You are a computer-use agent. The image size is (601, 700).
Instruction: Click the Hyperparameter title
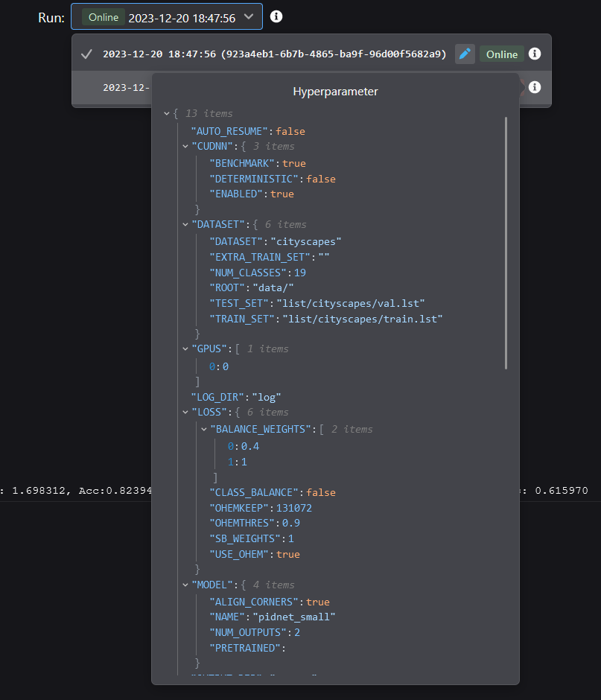335,92
